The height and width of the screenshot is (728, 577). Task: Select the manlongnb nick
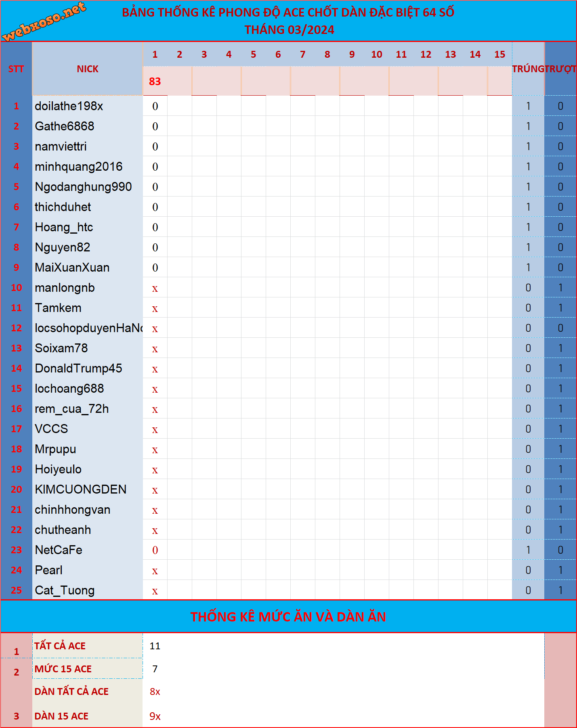[x=65, y=288]
